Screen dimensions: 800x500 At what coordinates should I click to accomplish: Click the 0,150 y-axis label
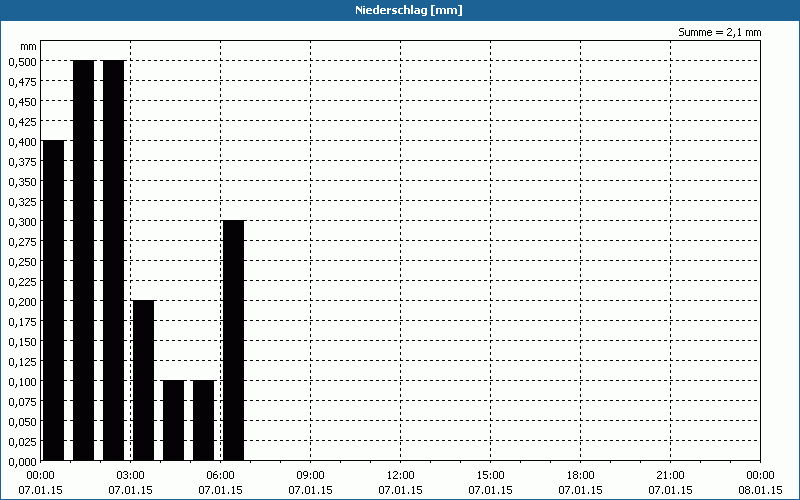[23, 341]
